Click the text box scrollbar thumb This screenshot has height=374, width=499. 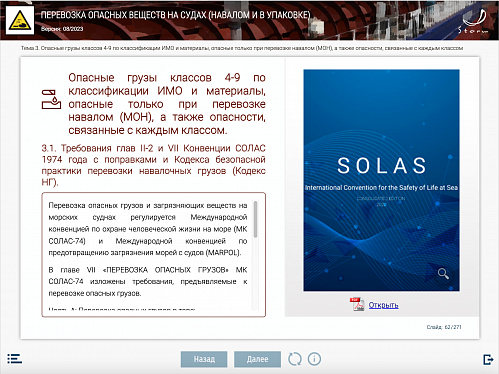click(x=255, y=219)
